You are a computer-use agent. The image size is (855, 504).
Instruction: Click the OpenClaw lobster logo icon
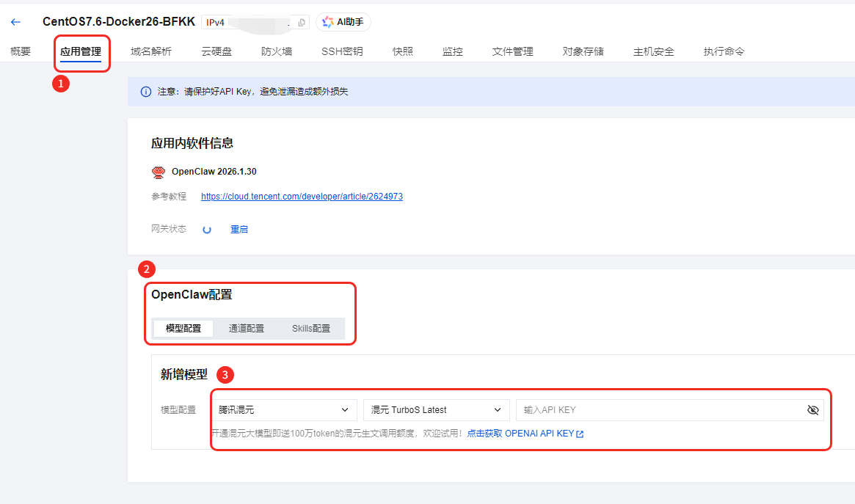point(158,172)
